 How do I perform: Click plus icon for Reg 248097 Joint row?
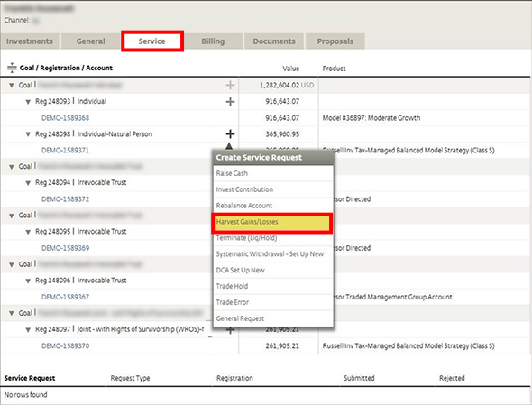pyautogui.click(x=230, y=330)
